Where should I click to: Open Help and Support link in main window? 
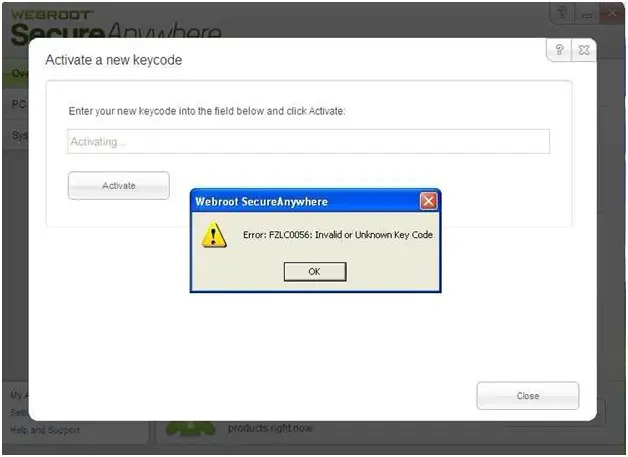[x=45, y=431]
